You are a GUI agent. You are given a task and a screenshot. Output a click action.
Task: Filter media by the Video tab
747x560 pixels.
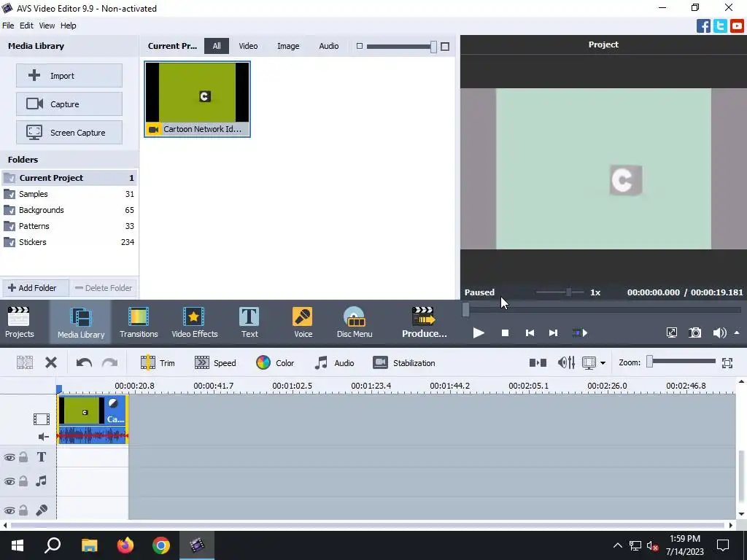point(248,46)
